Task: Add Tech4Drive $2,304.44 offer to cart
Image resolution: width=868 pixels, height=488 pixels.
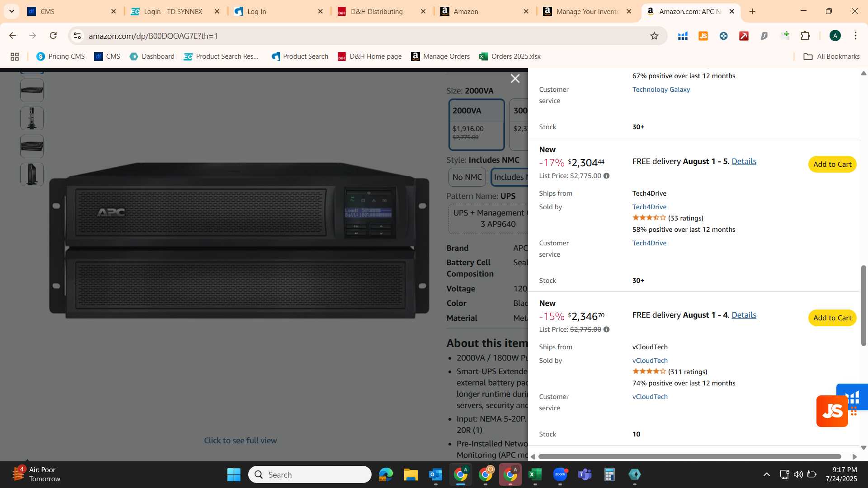Action: [x=832, y=164]
